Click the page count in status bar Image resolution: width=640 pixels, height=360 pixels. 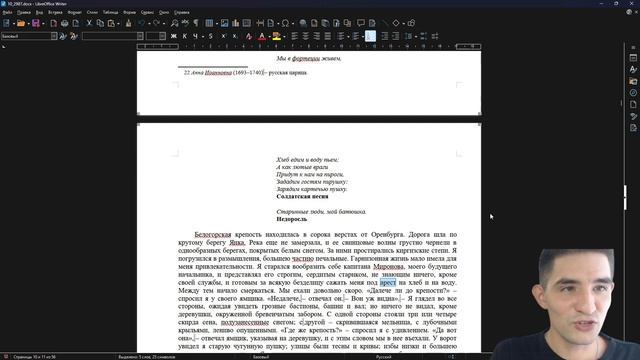35,357
